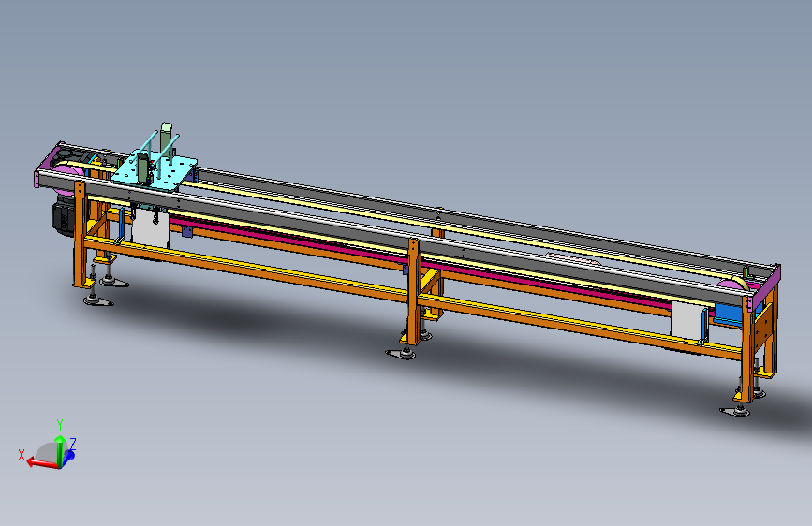Viewport: 812px width, 526px height.
Task: Select the white cover panel near the right end
Action: click(x=687, y=322)
